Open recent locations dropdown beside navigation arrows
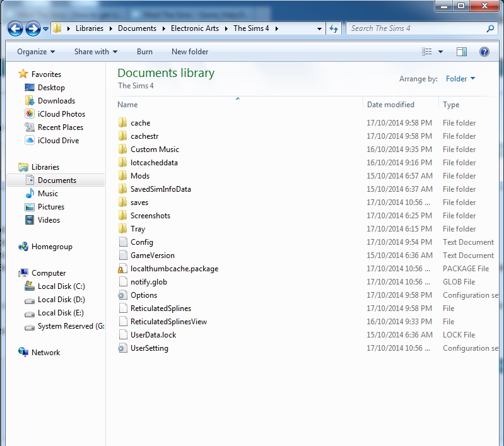This screenshot has height=446, width=504. (x=45, y=29)
